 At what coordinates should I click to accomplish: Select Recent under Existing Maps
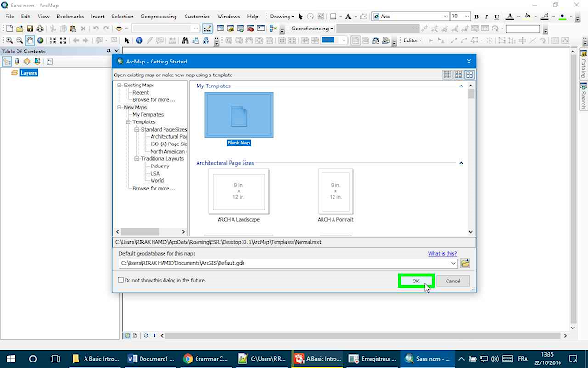click(x=141, y=92)
